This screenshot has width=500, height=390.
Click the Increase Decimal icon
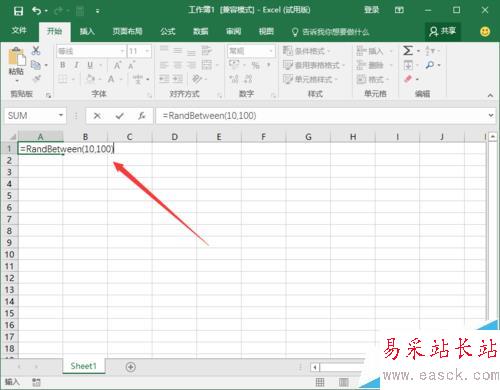pos(234,79)
